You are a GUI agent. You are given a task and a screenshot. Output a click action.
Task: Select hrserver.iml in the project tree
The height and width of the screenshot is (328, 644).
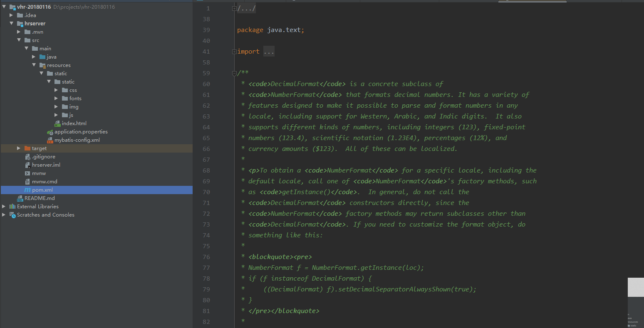[x=46, y=165]
